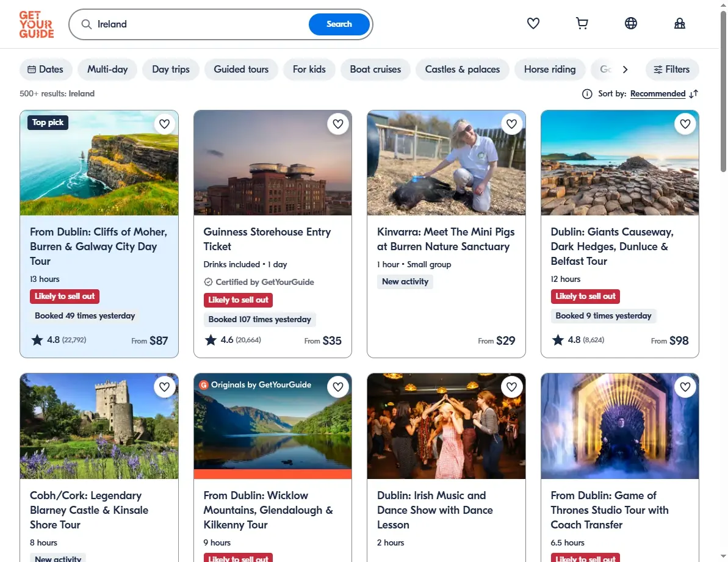Click the star rating on Cliffs of Moher card

pos(37,340)
